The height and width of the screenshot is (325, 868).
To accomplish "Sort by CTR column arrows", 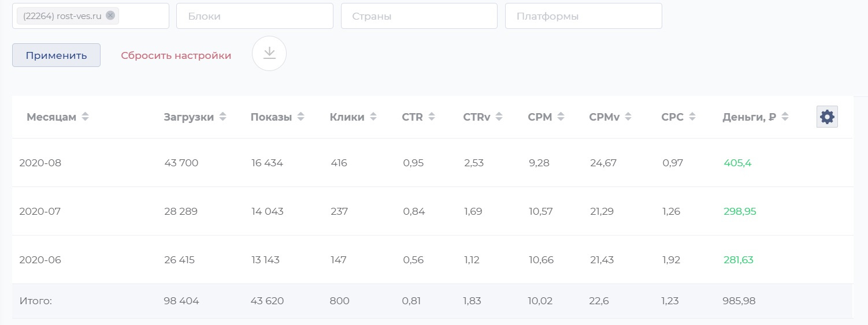I will [431, 117].
